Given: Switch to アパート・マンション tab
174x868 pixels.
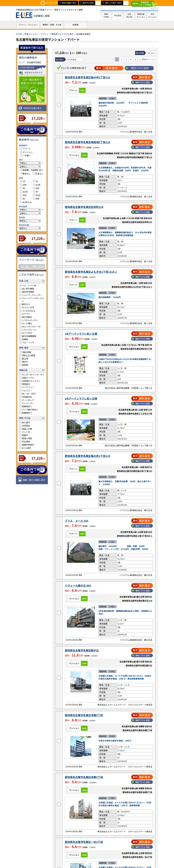Looking at the screenshot, I should click(x=28, y=25).
